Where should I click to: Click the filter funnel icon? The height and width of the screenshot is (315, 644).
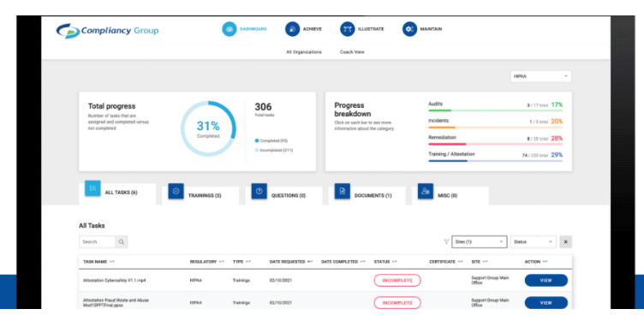coord(446,242)
